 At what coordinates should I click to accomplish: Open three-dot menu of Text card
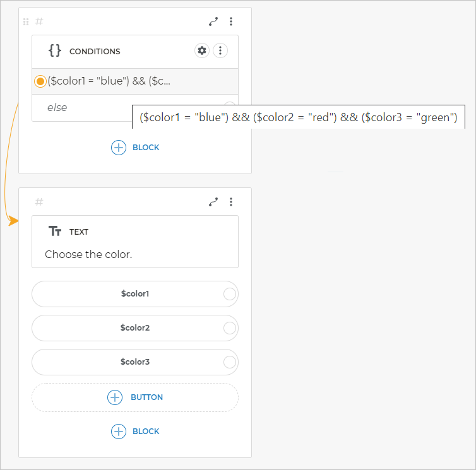coord(231,202)
